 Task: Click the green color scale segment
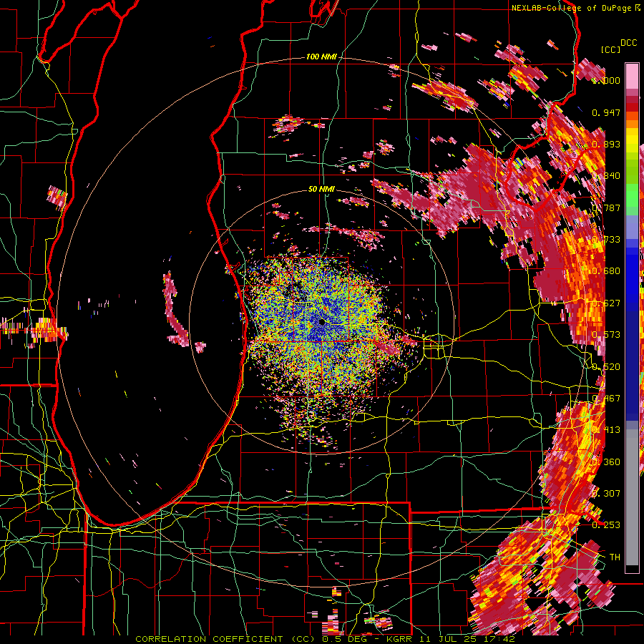coord(632,197)
